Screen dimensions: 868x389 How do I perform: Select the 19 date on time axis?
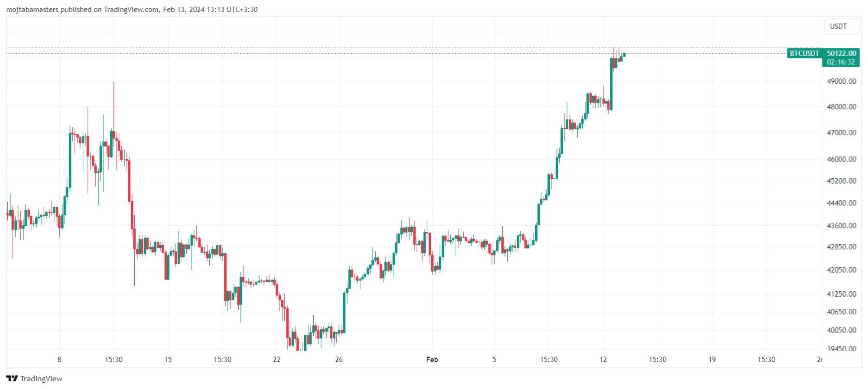712,360
